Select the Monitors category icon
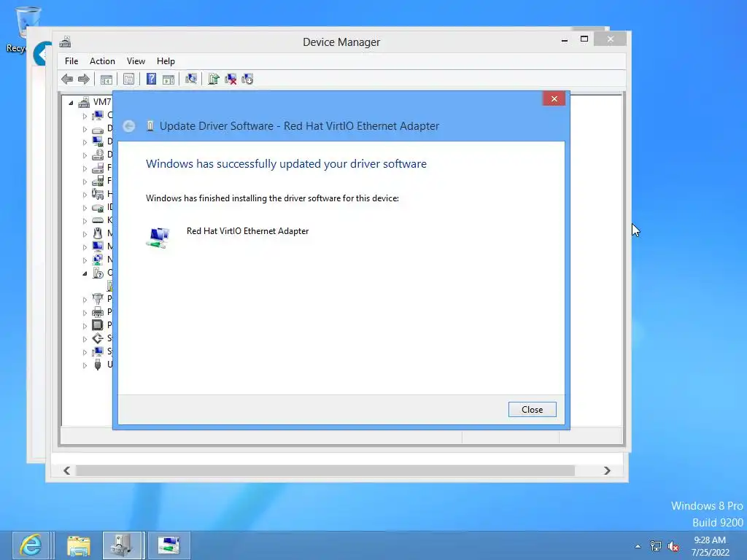The image size is (747, 560). point(98,246)
